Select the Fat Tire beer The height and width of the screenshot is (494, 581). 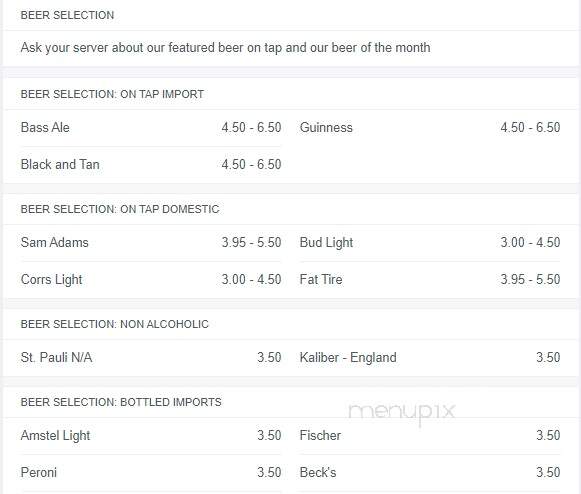(x=430, y=279)
